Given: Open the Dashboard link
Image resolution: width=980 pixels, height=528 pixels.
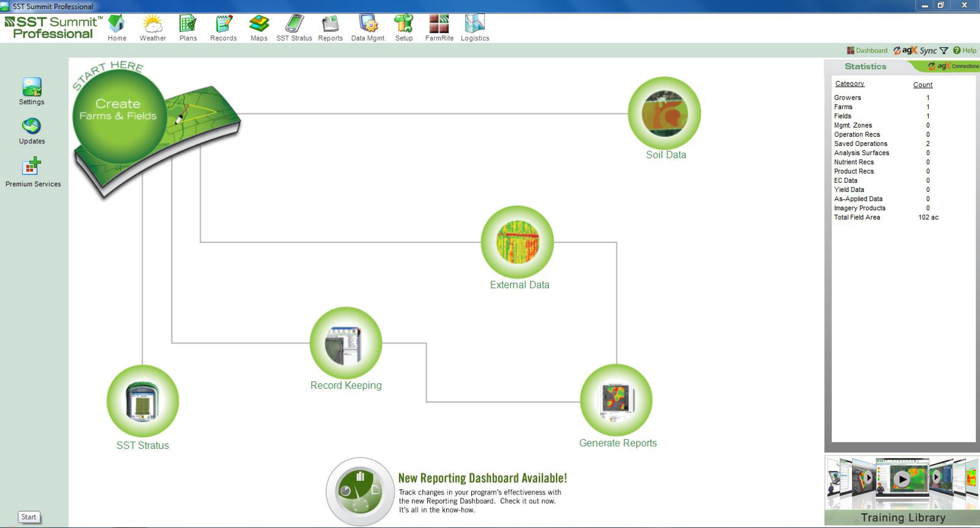Looking at the screenshot, I should pyautogui.click(x=867, y=51).
